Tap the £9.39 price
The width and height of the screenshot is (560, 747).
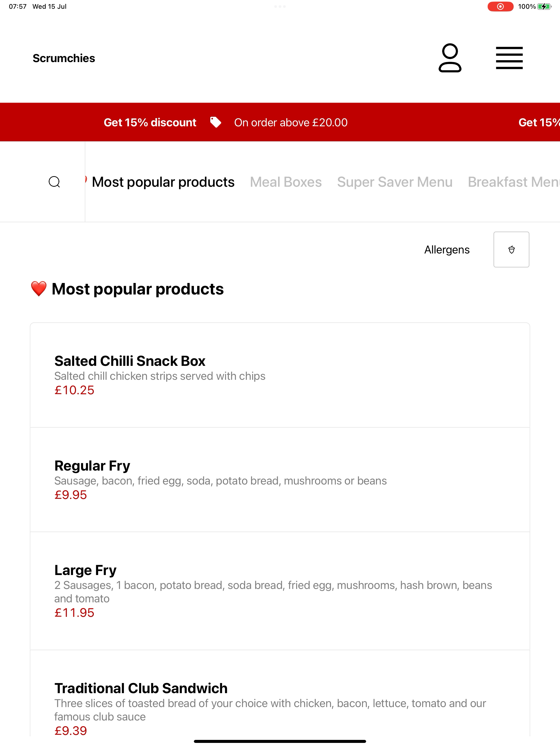click(x=71, y=730)
